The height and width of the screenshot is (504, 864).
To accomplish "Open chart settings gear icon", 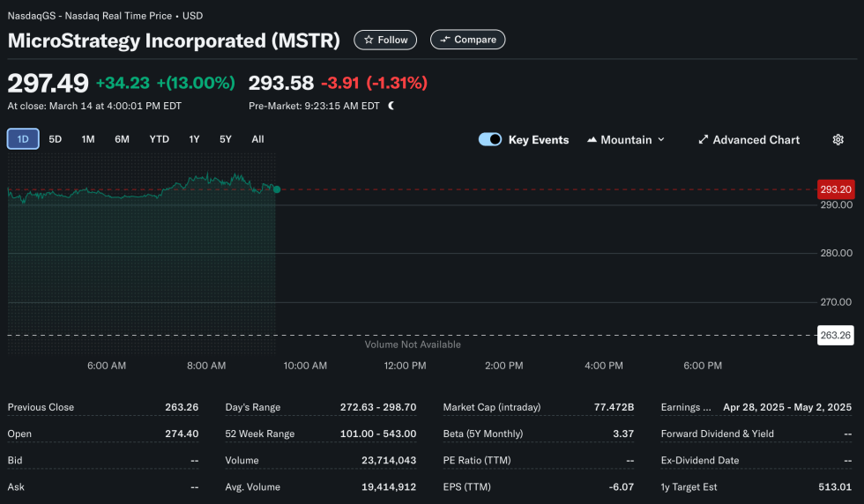I will (x=838, y=140).
